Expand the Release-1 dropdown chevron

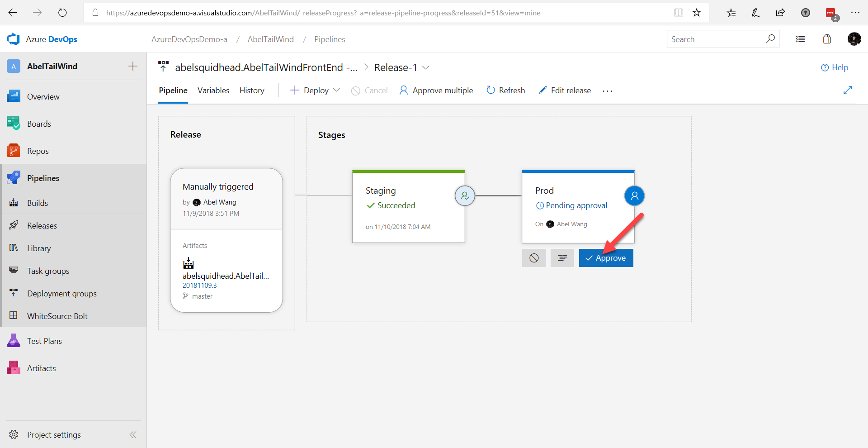click(425, 67)
